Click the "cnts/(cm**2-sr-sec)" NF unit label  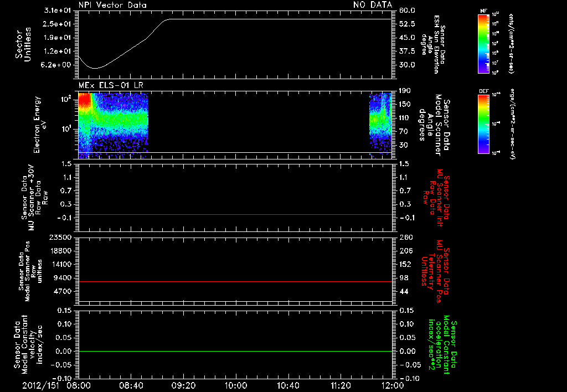click(511, 43)
